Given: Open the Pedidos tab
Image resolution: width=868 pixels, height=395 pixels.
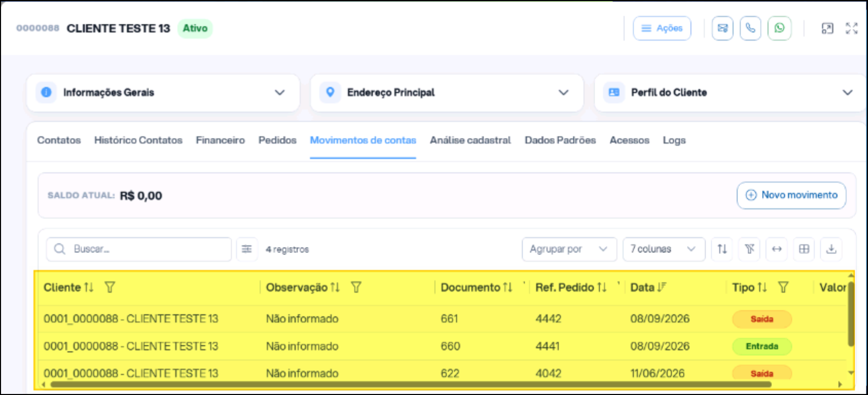Looking at the screenshot, I should 278,140.
